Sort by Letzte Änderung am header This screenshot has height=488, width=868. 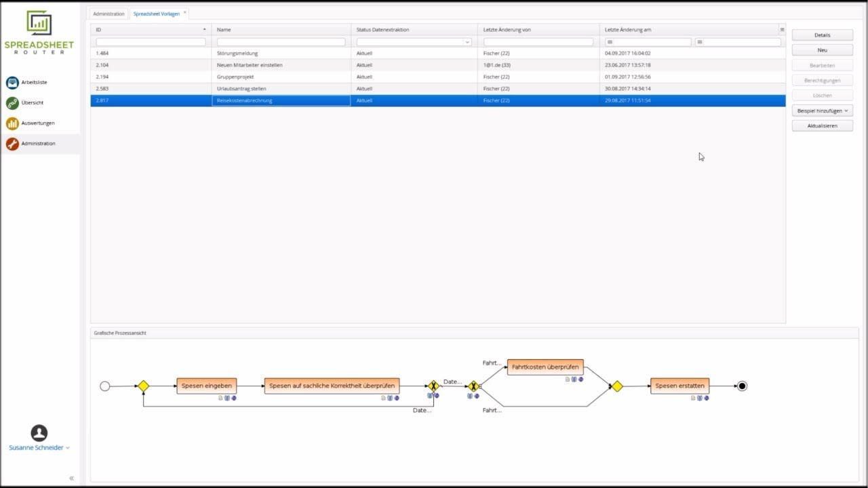689,30
